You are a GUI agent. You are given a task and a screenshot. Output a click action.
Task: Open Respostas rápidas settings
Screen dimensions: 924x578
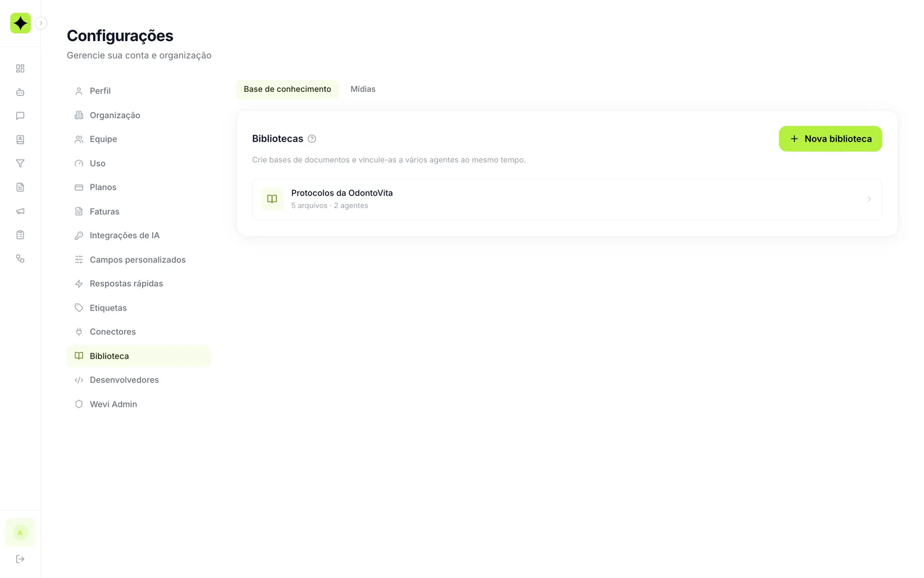point(139,284)
